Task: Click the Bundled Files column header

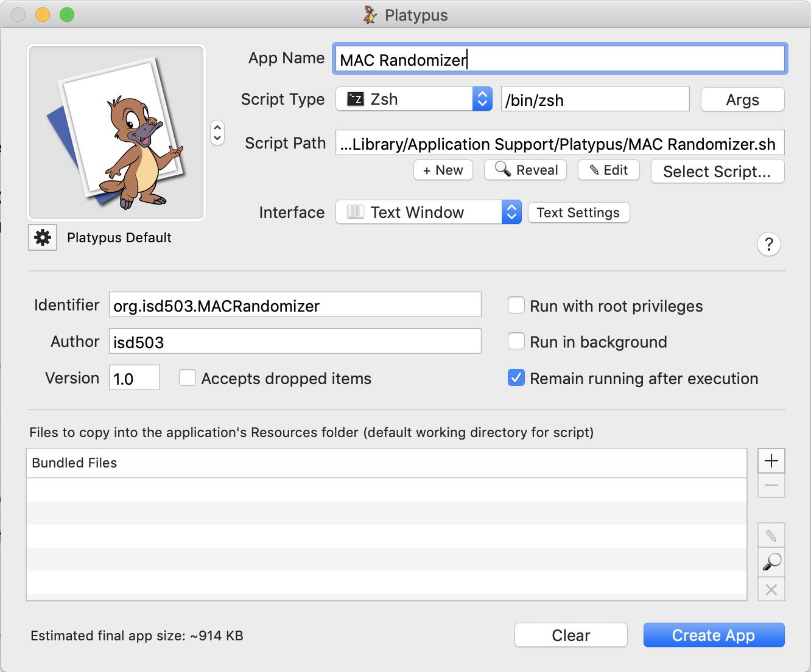Action: (387, 463)
